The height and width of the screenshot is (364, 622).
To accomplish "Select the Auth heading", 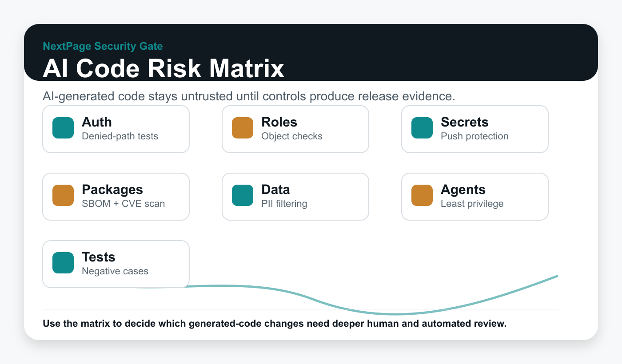I will point(97,122).
